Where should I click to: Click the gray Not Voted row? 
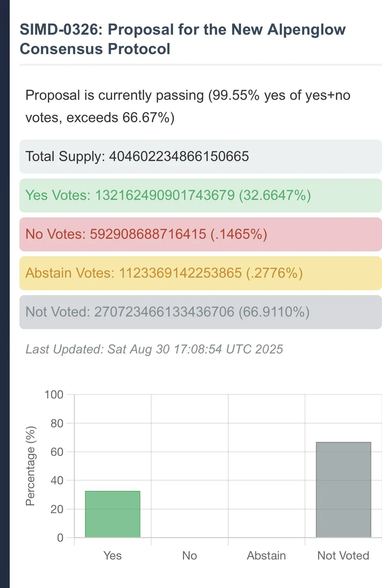201,312
